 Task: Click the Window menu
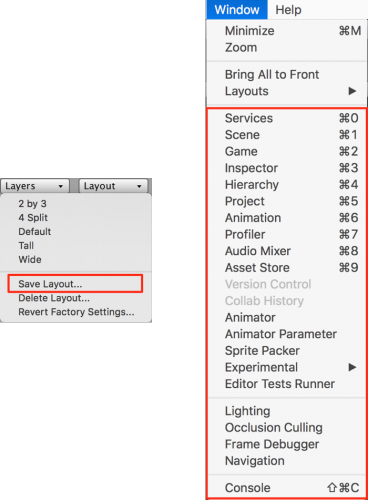pyautogui.click(x=237, y=10)
